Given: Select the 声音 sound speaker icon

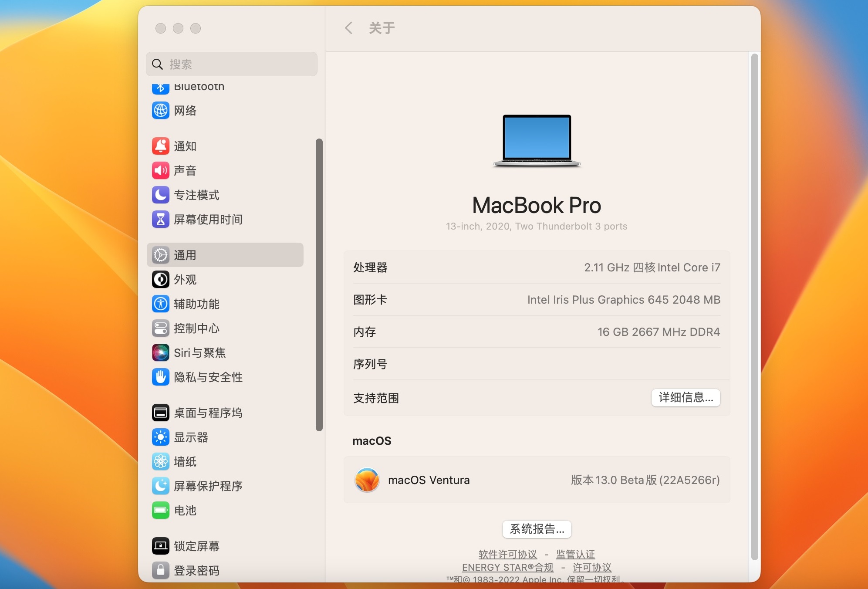Looking at the screenshot, I should [x=160, y=170].
